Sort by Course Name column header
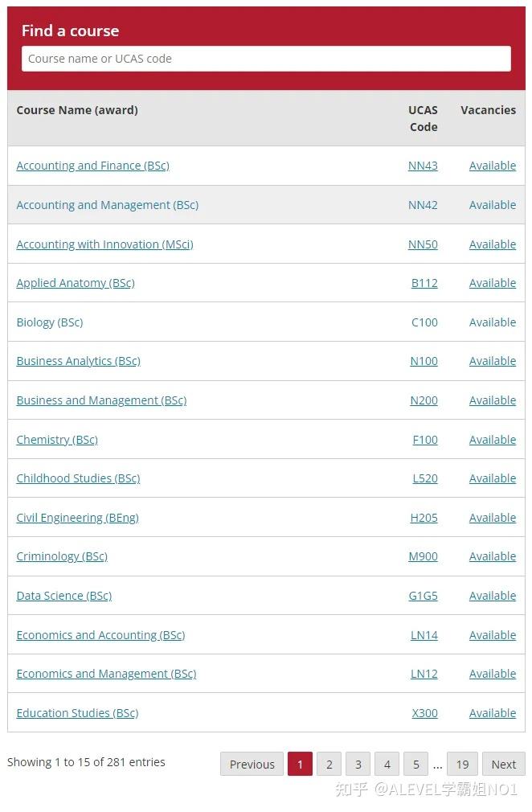This screenshot has height=812, width=532. pos(77,110)
